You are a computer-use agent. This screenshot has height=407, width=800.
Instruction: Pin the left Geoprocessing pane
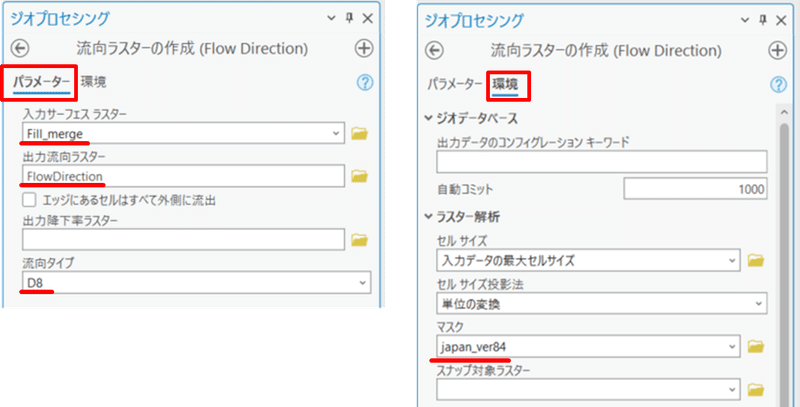tap(349, 18)
